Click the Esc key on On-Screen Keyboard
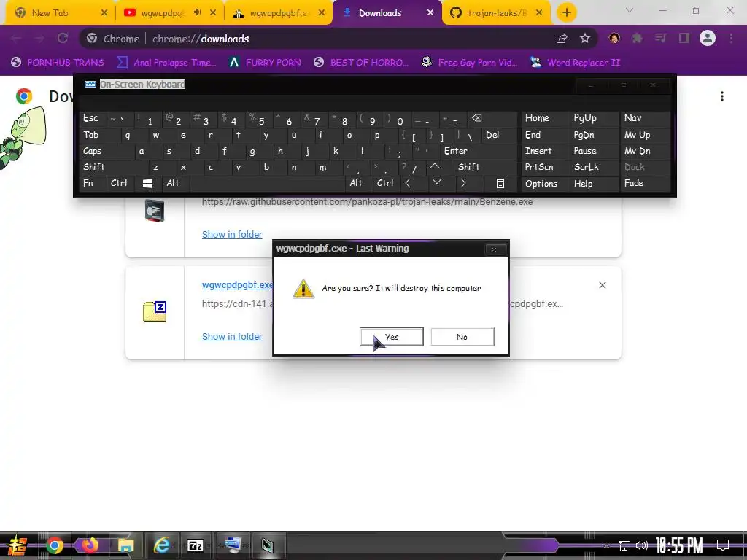 point(93,118)
